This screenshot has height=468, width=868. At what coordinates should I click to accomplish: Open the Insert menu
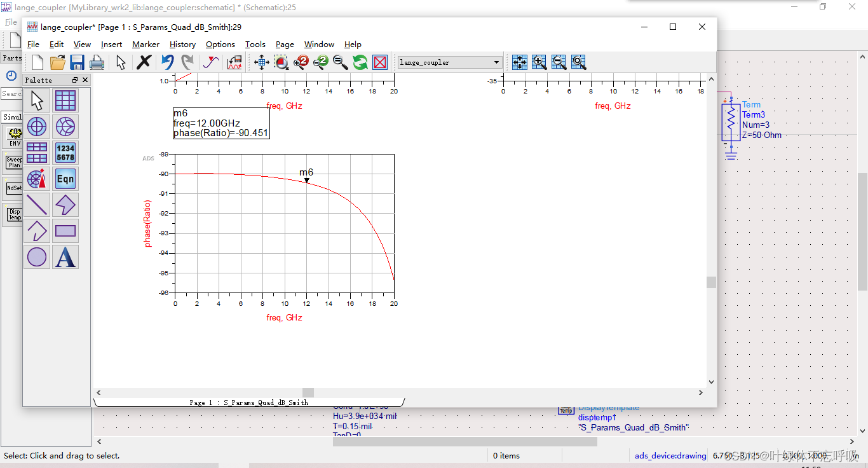click(111, 45)
